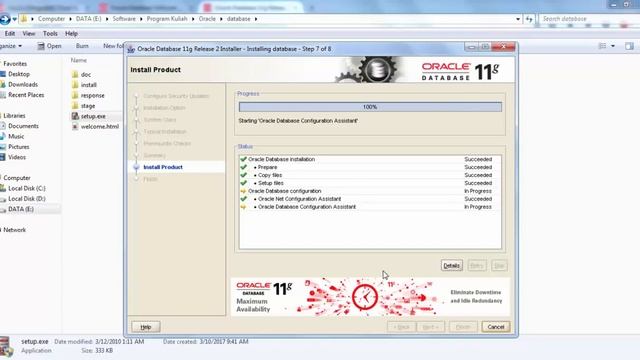This screenshot has height=360, width=640.
Task: Click the Favorites node in navigation pane
Action: [x=15, y=64]
